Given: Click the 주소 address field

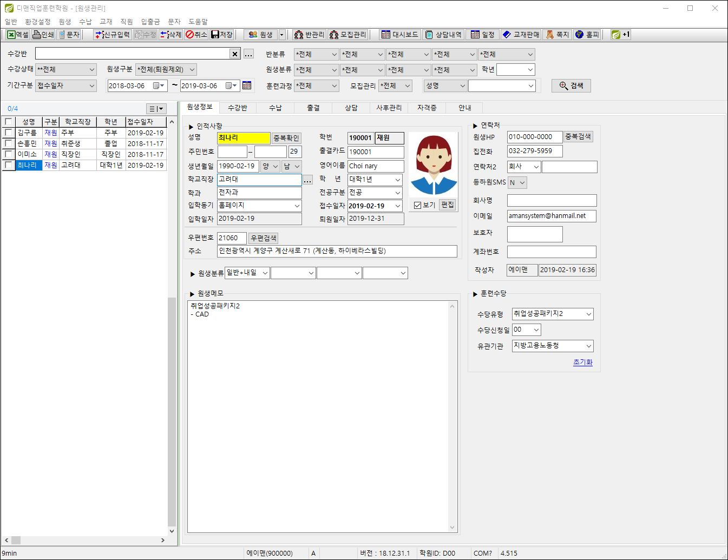Looking at the screenshot, I should click(x=337, y=251).
